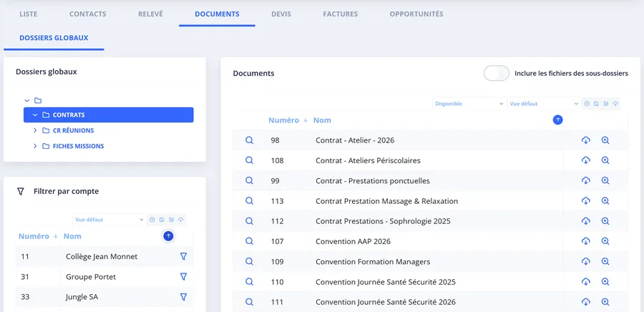This screenshot has width=644, height=312.
Task: Click Convention Journée Santé Sécurité 2025 name
Action: tap(385, 282)
